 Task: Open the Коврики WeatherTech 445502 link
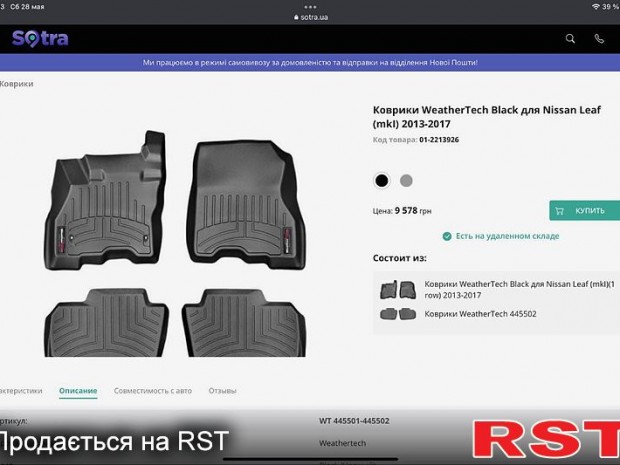(480, 314)
